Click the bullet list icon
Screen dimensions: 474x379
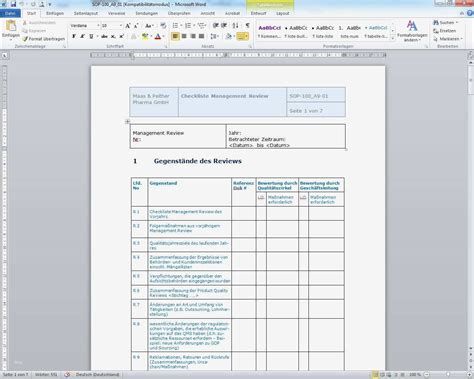pyautogui.click(x=175, y=25)
